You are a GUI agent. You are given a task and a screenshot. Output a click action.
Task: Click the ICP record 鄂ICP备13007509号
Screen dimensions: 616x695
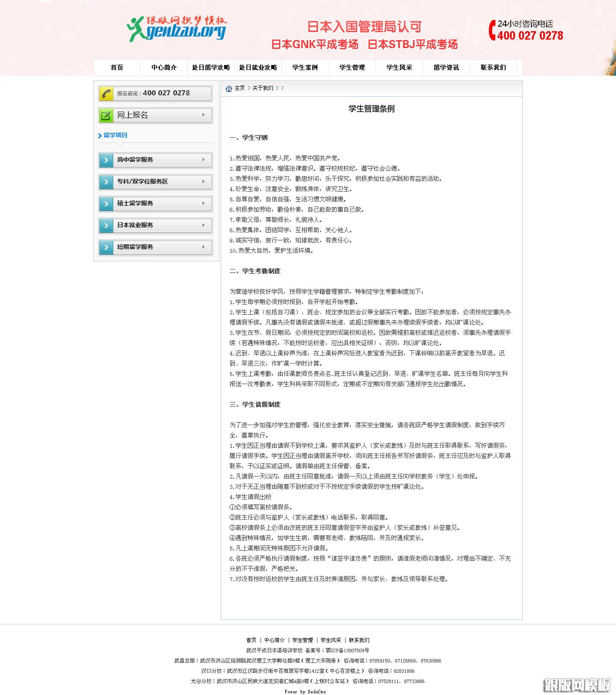(x=347, y=651)
